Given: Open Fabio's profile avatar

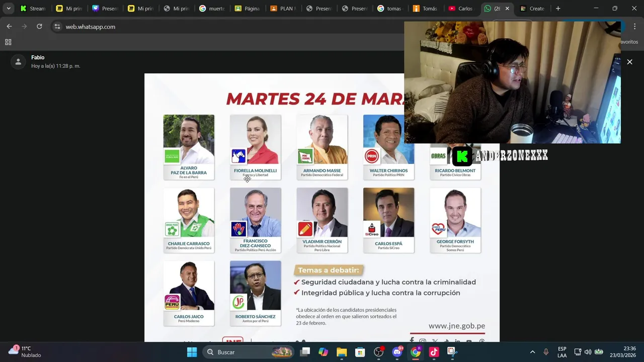Looking at the screenshot, I should point(18,61).
